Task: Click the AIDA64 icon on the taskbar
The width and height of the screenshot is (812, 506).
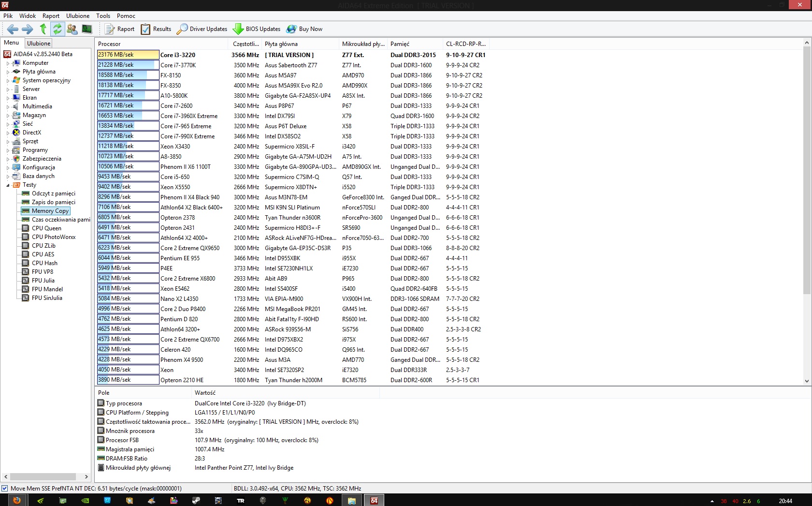Action: pos(374,500)
